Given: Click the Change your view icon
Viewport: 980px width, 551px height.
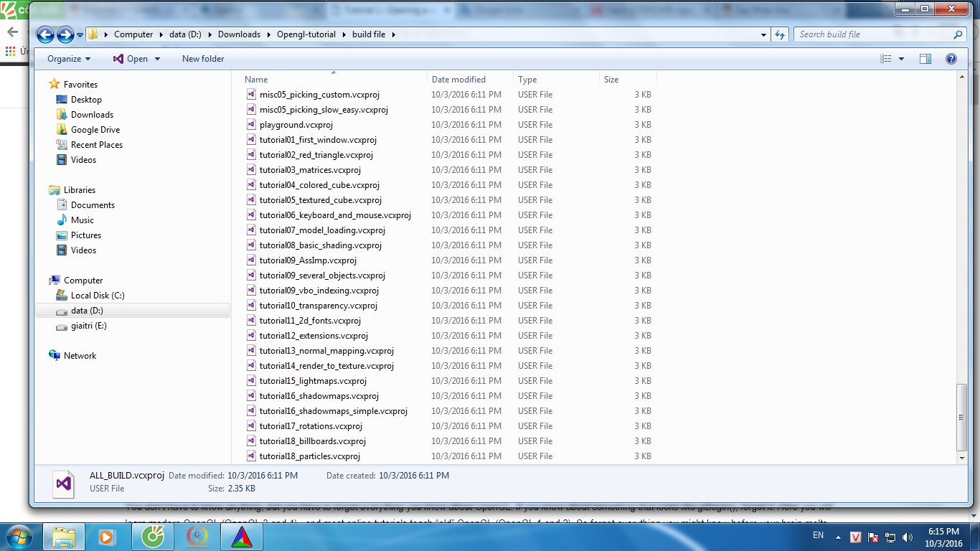Looking at the screenshot, I should [886, 59].
